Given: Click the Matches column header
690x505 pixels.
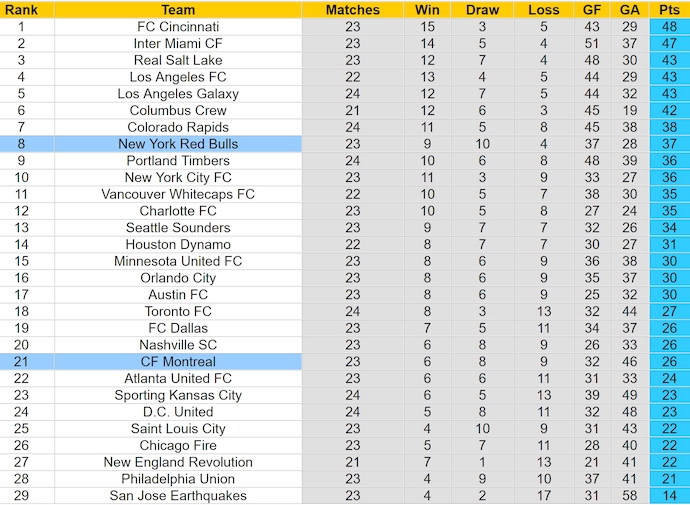Looking at the screenshot, I should click(x=353, y=10).
